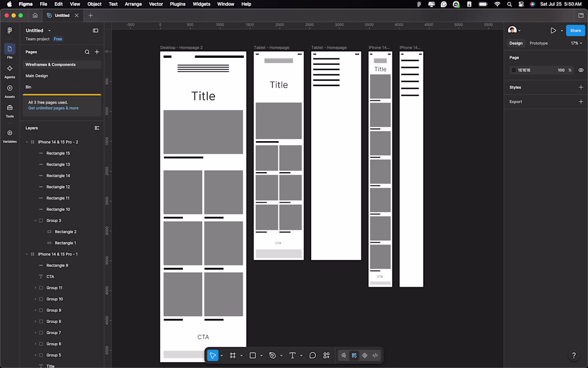The width and height of the screenshot is (588, 368).
Task: Click the Share button
Action: coord(575,30)
